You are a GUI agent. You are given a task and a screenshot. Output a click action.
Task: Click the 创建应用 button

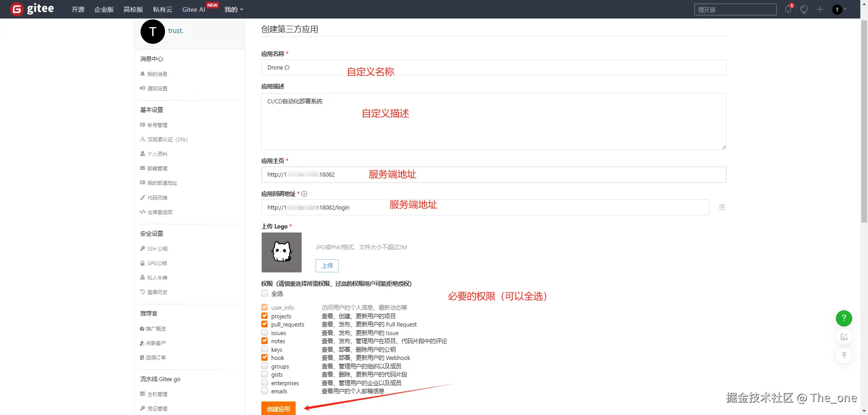point(278,408)
